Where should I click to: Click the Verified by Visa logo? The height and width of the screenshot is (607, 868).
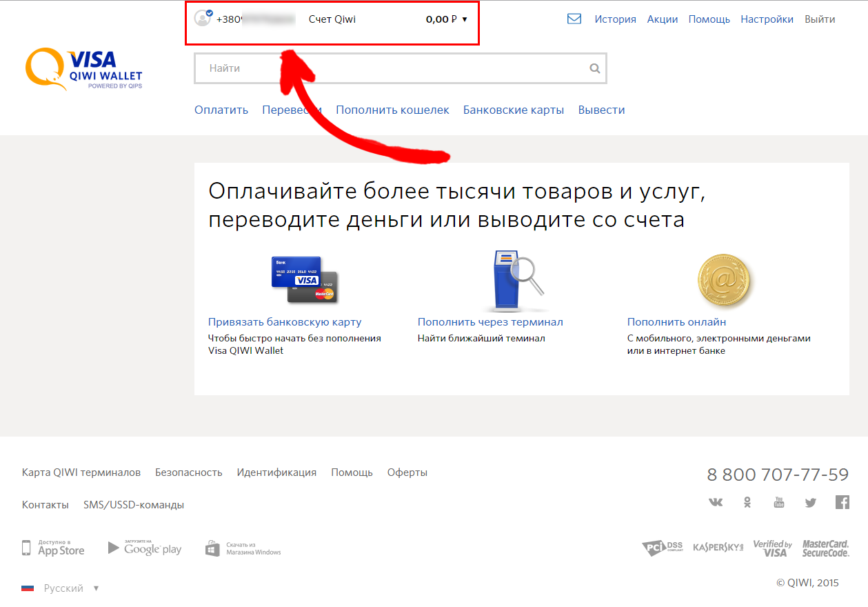[772, 548]
